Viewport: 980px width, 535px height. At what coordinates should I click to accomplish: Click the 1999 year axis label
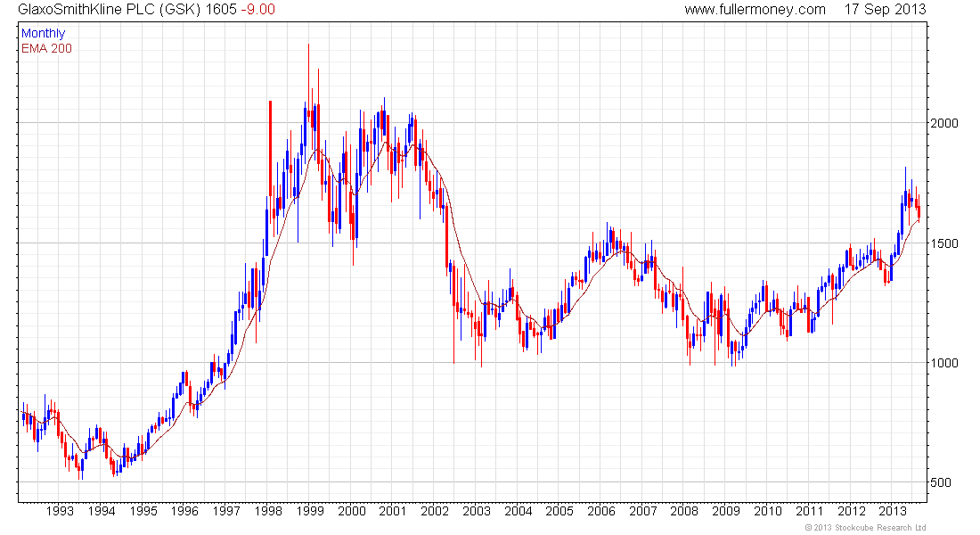310,511
